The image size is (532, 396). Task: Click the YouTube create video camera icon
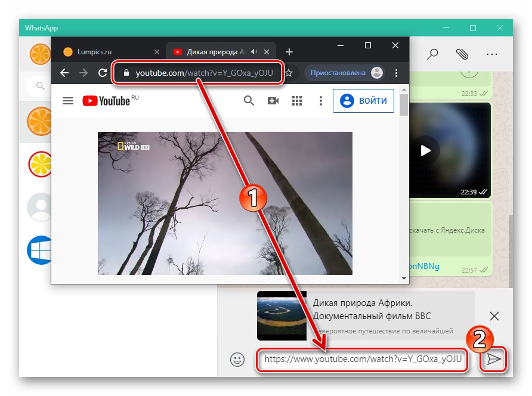273,101
